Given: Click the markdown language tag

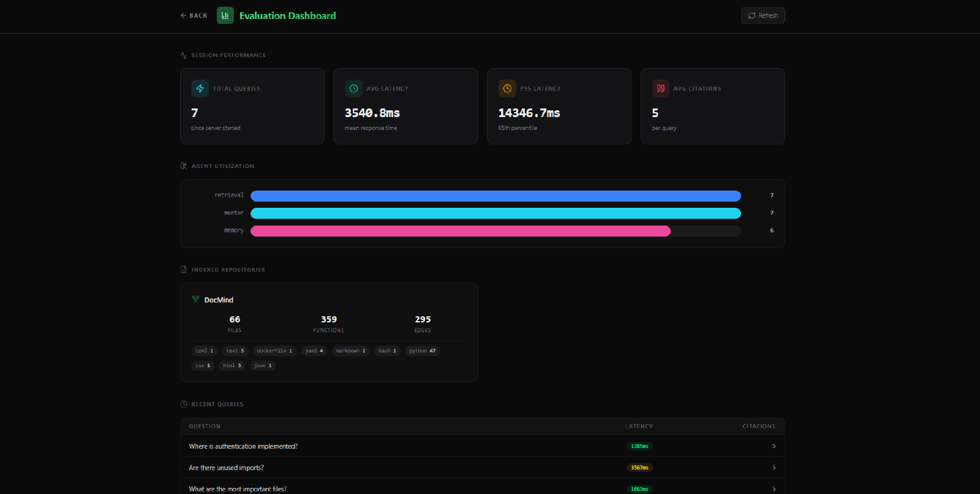Looking at the screenshot, I should (350, 351).
